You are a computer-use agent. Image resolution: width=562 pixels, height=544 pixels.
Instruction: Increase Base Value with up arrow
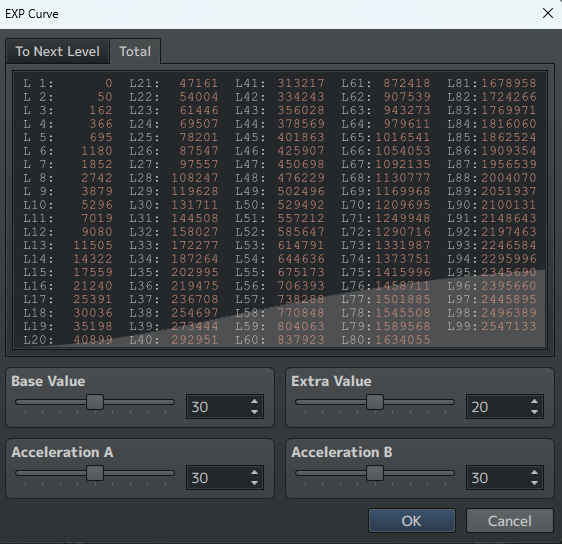tap(254, 401)
